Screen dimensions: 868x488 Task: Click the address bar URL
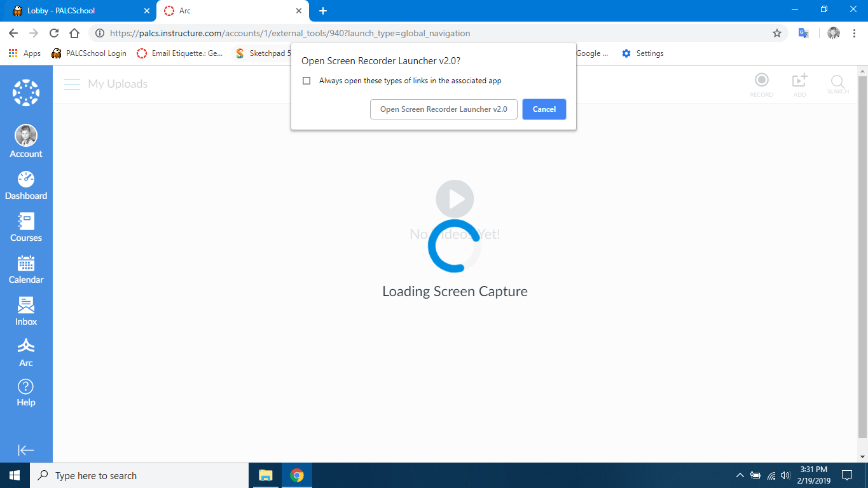click(290, 33)
